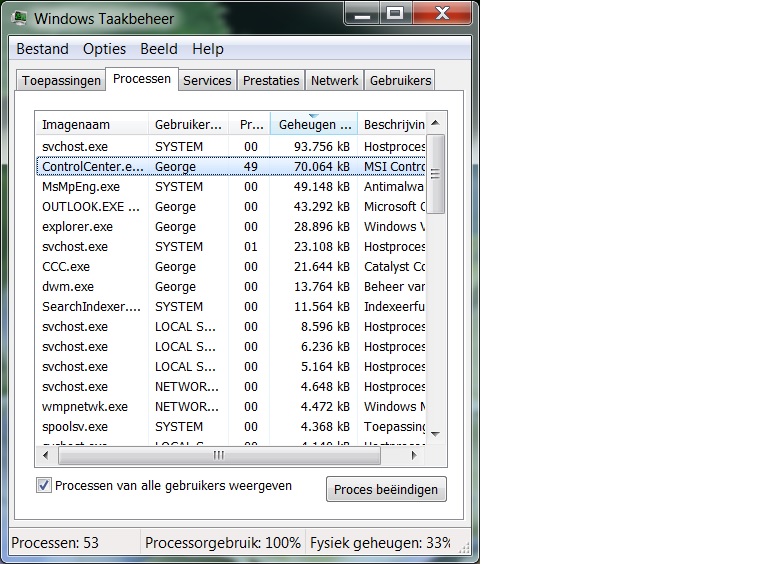
Task: Click the Processorgebruik: 100% status entry
Action: point(223,543)
